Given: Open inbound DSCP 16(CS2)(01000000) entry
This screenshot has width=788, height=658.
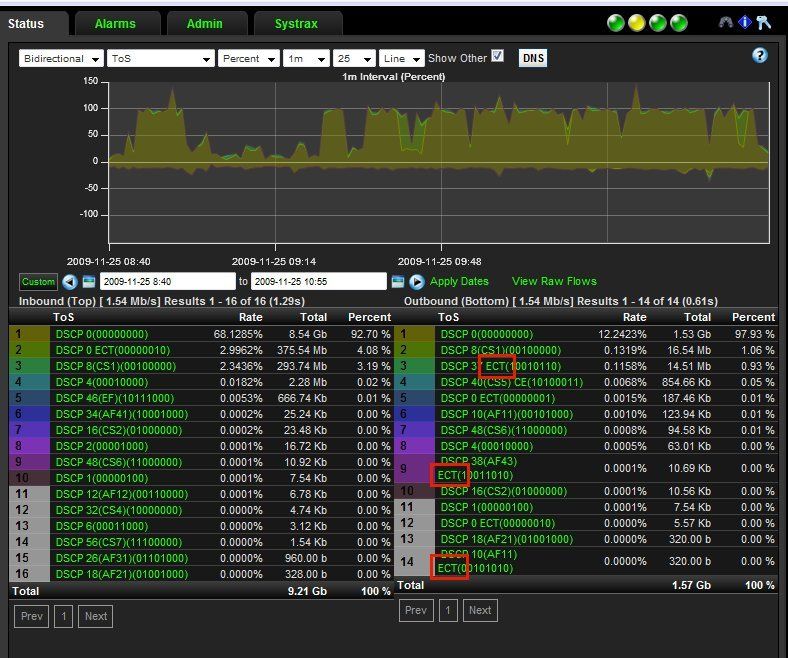Looking at the screenshot, I should [x=119, y=430].
